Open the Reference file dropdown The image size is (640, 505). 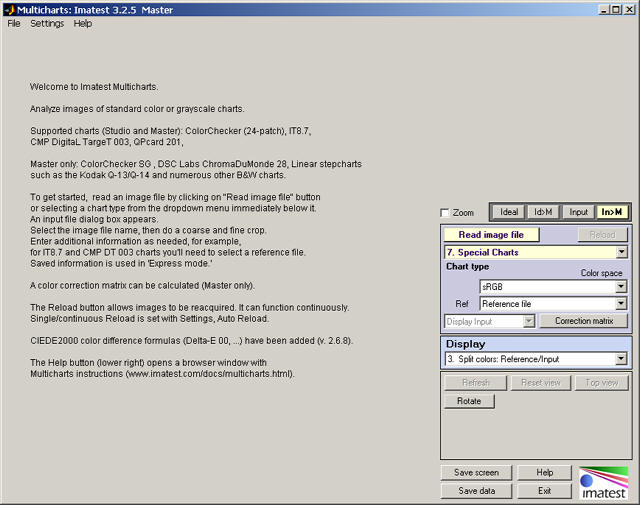(553, 304)
